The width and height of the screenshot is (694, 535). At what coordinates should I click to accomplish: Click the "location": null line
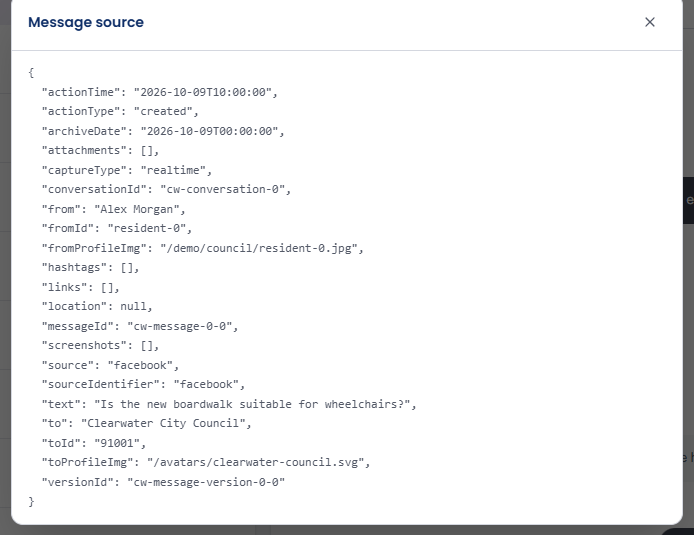pos(97,306)
